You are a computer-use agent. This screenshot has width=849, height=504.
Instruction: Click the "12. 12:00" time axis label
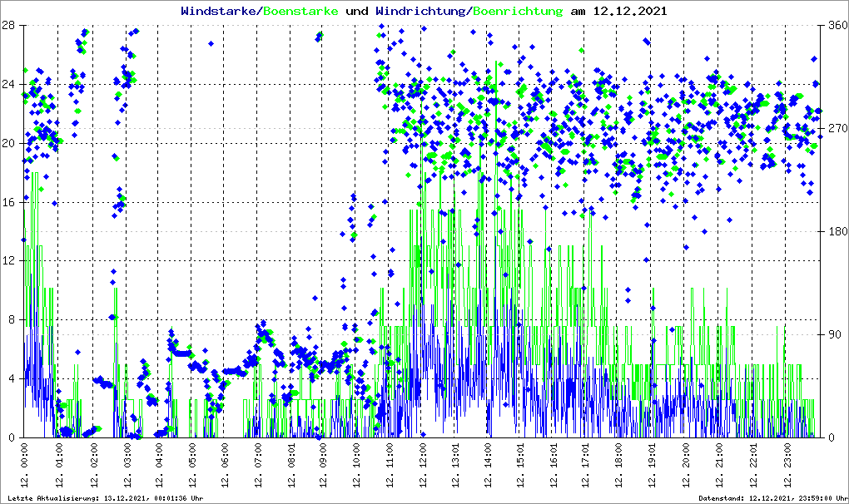pyautogui.click(x=423, y=467)
